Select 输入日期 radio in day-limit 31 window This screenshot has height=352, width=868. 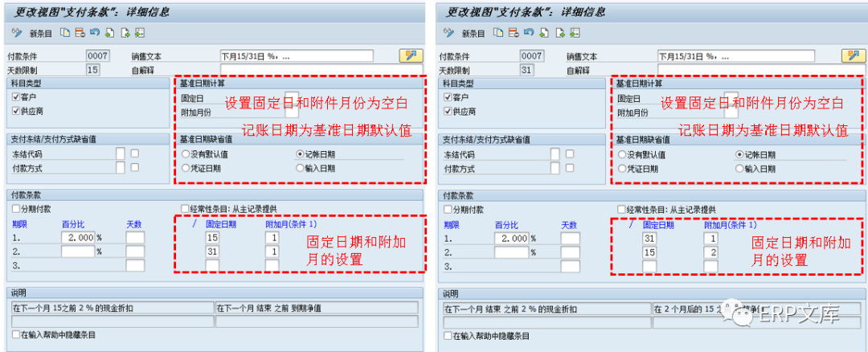pos(739,168)
